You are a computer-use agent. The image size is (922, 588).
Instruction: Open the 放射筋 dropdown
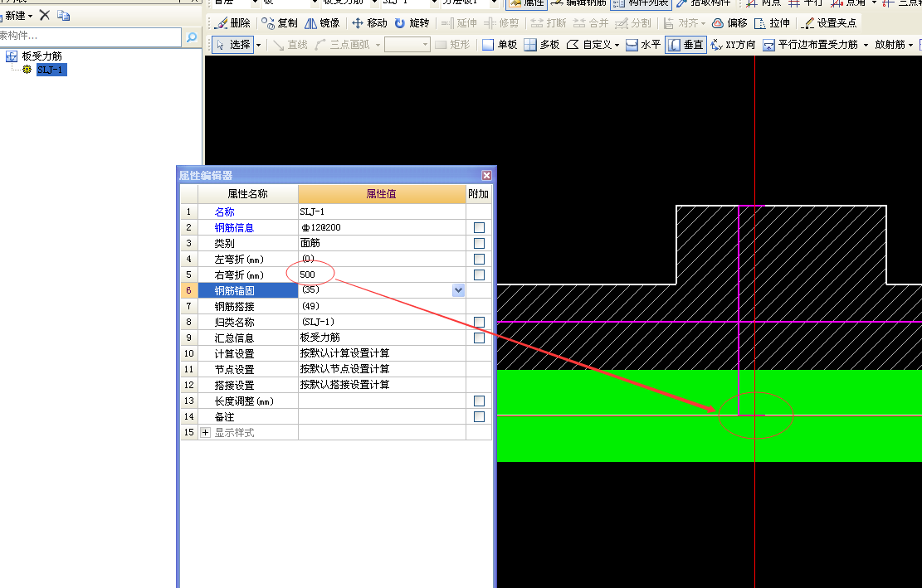click(894, 45)
